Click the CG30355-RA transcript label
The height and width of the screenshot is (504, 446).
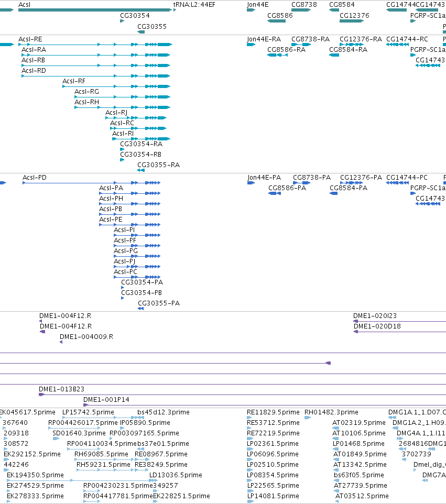158,165
